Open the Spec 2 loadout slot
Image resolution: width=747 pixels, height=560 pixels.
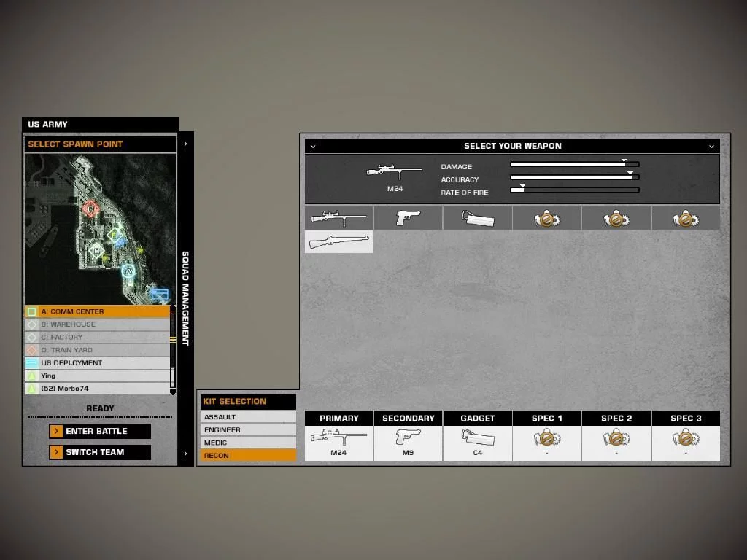tap(616, 443)
